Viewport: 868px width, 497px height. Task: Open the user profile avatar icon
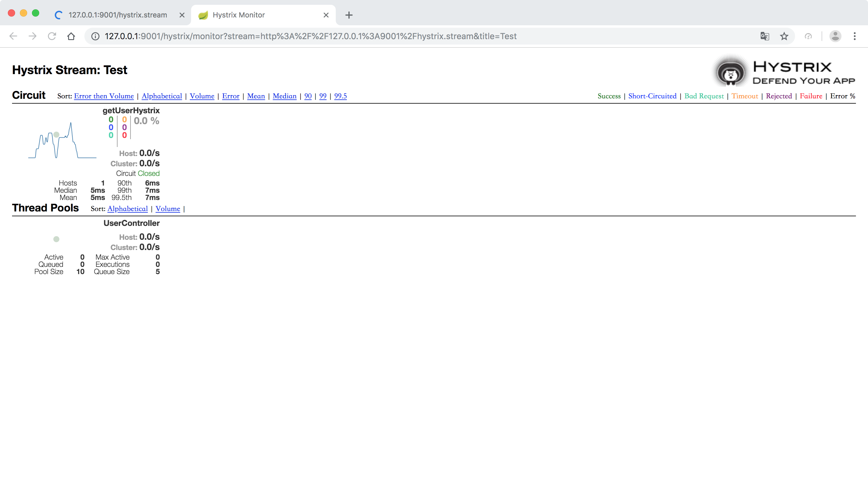835,36
